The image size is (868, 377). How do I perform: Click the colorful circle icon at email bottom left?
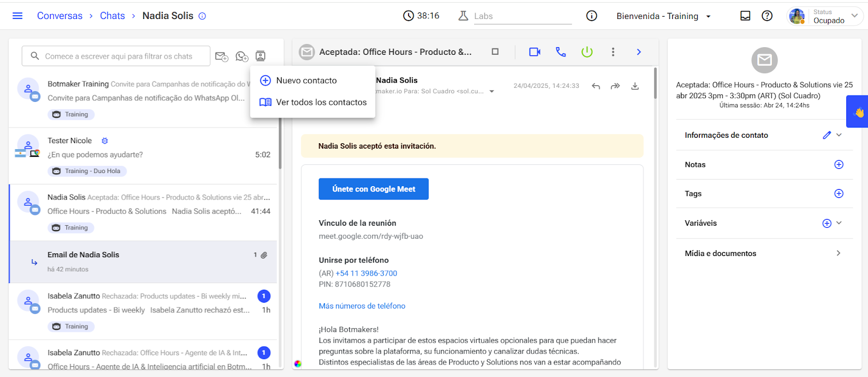pos(298,364)
